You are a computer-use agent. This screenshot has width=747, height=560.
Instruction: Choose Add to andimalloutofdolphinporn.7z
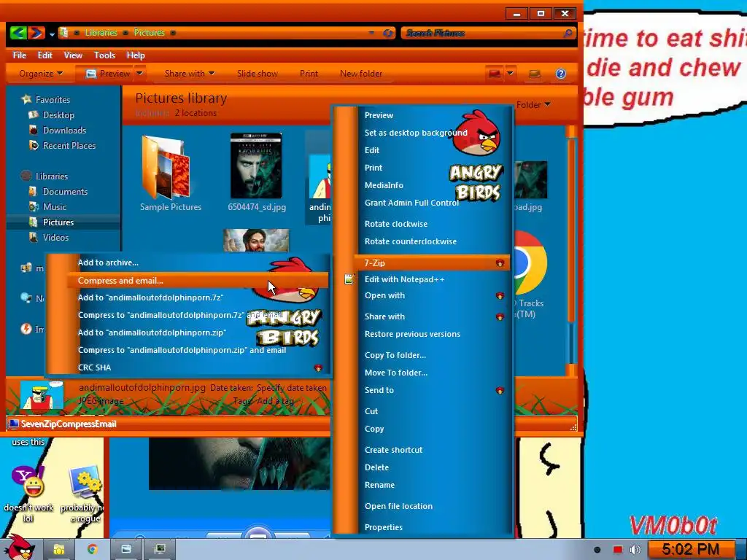(x=150, y=297)
